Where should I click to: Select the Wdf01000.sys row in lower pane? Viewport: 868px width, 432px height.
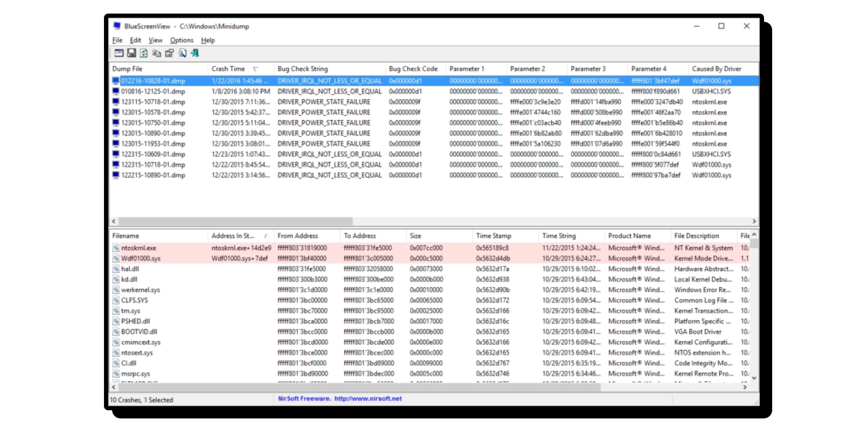tap(141, 259)
